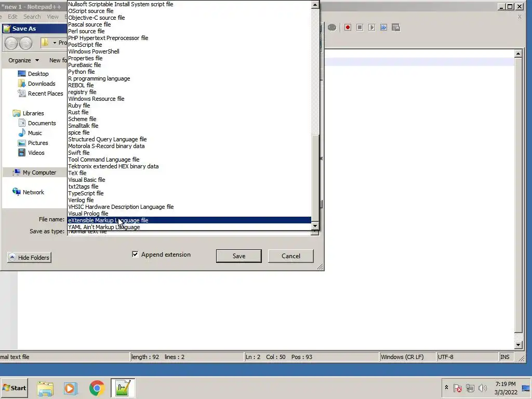Viewport: 532px width, 399px height.
Task: Open the View menu in Notepad++
Action: click(52, 17)
